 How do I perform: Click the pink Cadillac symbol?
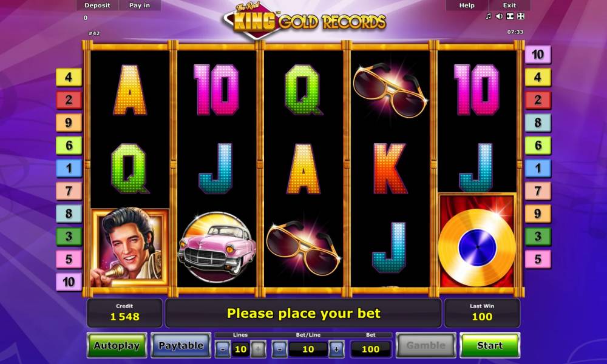217,248
